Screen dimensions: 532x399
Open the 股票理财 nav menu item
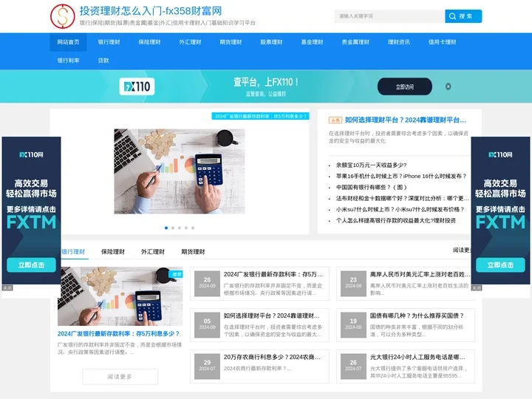pos(271,42)
